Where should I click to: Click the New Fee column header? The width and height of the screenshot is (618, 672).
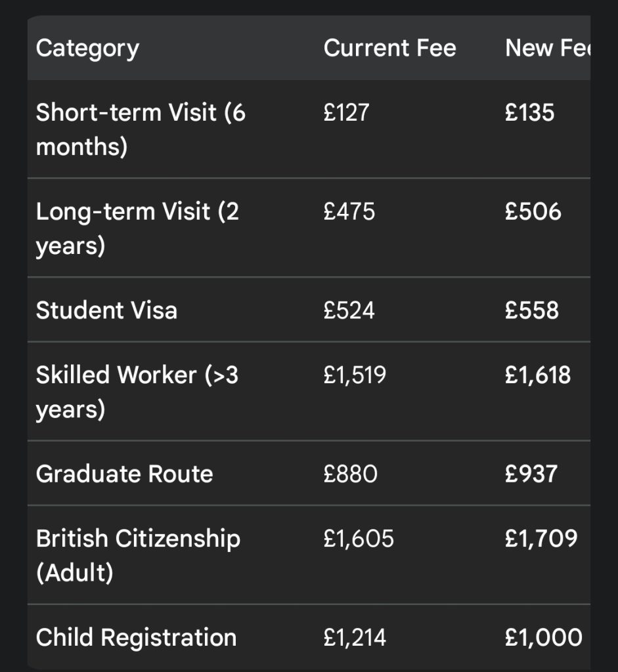click(x=548, y=47)
